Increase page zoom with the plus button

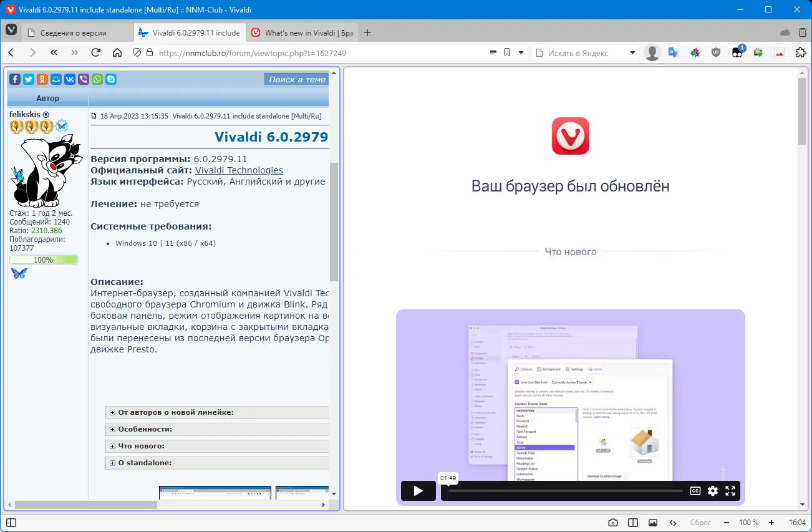(771, 523)
